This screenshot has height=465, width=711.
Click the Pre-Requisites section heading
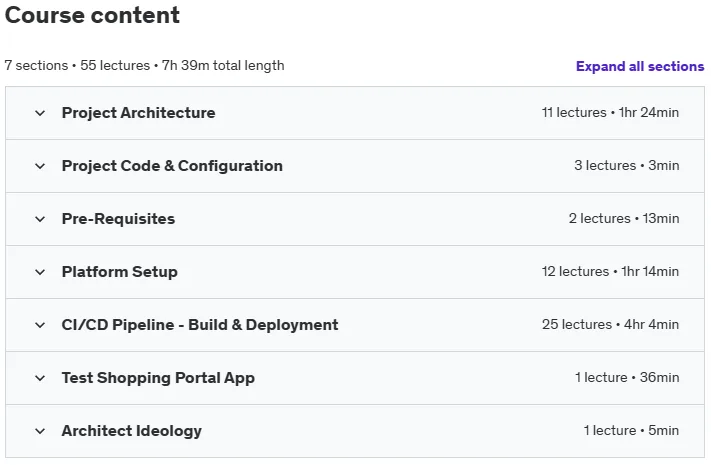[x=118, y=219]
